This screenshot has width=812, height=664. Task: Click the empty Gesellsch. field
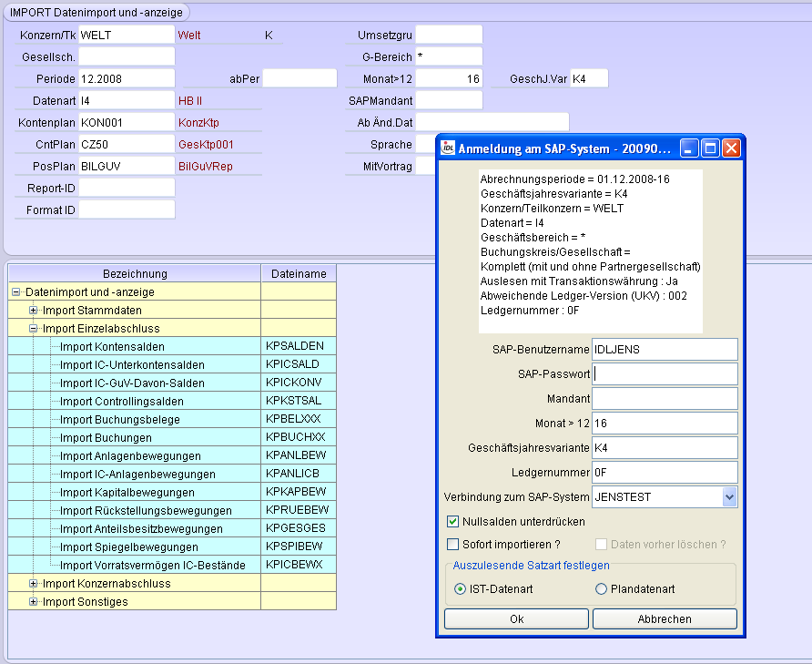127,56
